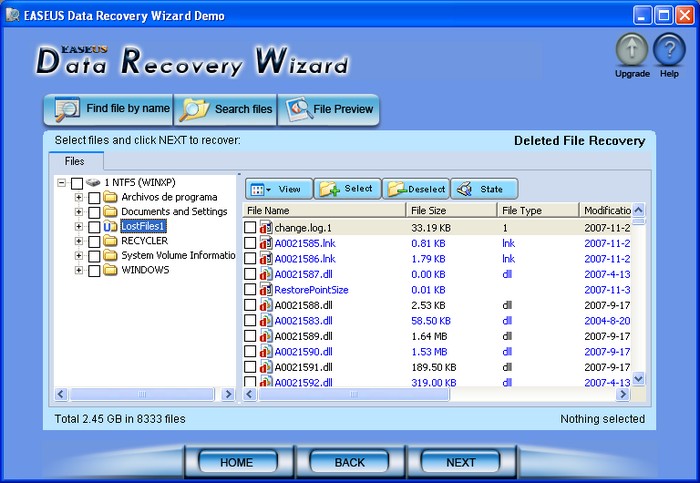Sort by File Name column header
Viewport: 700px width, 483px height.
[324, 210]
